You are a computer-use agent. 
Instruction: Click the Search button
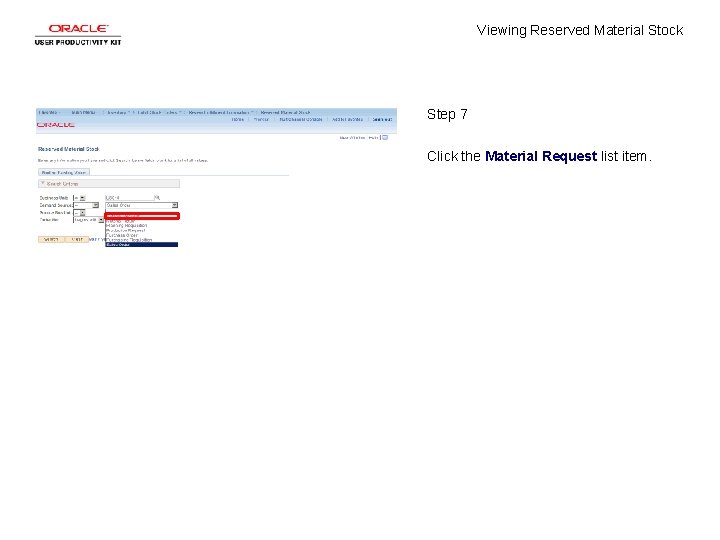point(51,239)
